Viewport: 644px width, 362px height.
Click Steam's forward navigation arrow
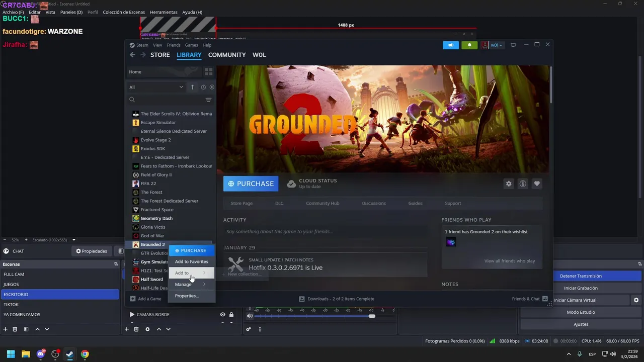(143, 55)
